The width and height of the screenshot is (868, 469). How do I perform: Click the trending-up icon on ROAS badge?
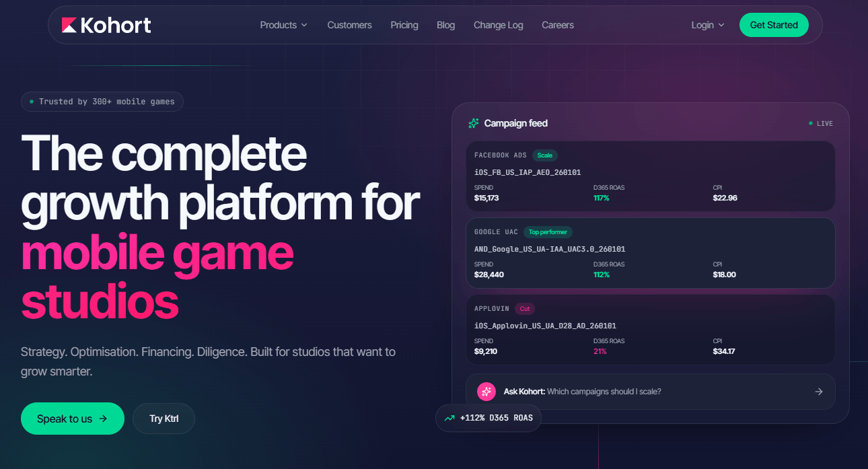pos(449,418)
